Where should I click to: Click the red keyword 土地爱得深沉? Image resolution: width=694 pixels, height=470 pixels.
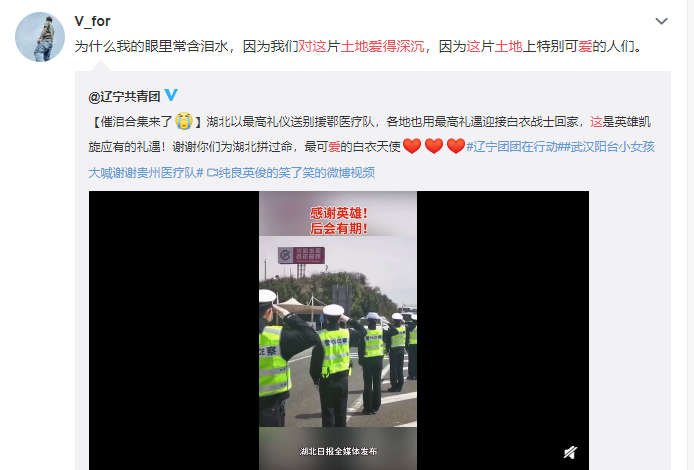(382, 46)
